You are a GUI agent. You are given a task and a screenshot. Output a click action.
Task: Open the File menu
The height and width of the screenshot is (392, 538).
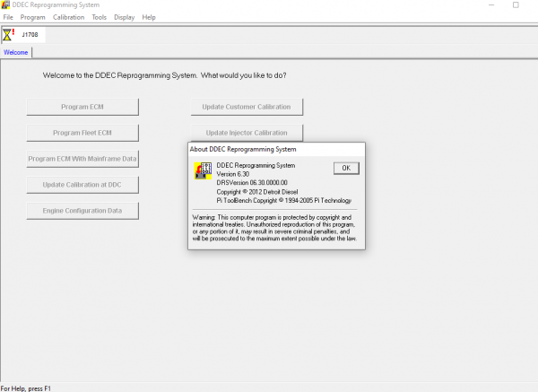pos(8,17)
